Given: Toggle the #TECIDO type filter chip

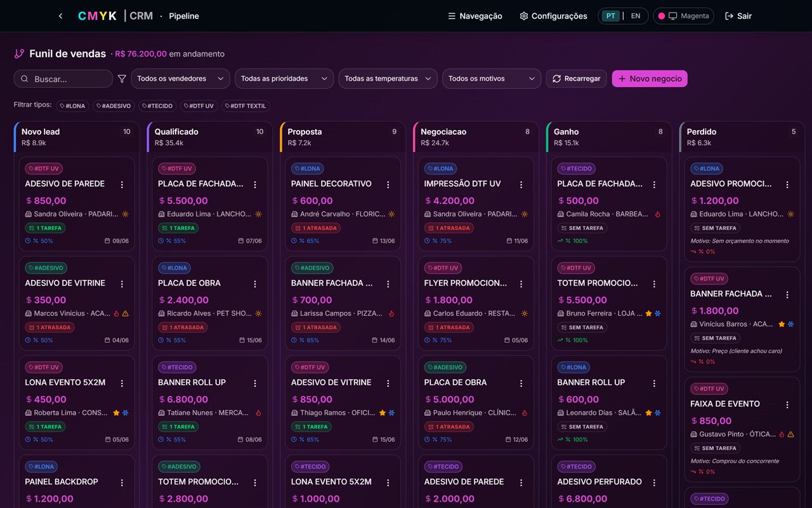Looking at the screenshot, I should pos(157,106).
